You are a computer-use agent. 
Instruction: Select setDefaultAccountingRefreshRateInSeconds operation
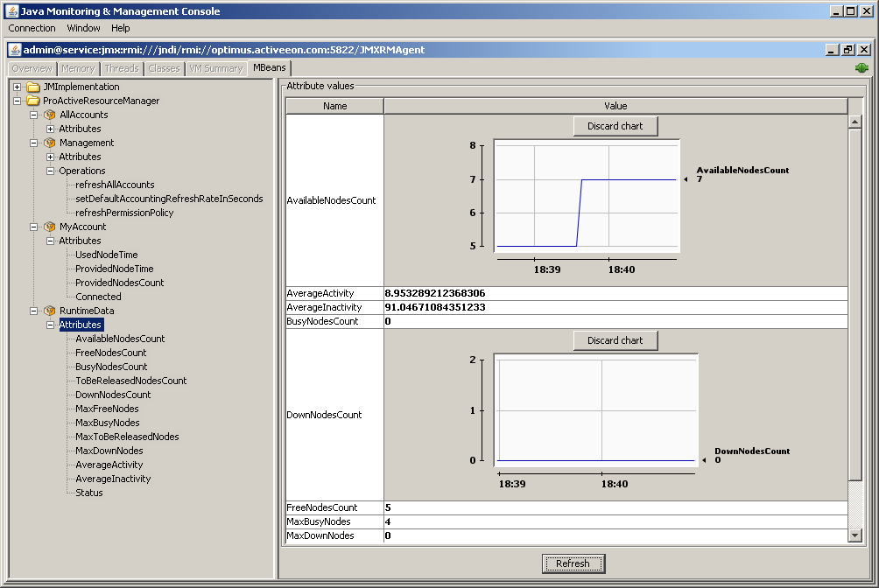click(x=169, y=199)
